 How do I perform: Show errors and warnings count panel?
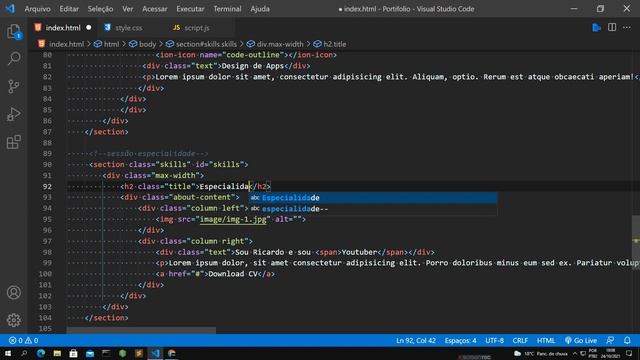(23, 340)
